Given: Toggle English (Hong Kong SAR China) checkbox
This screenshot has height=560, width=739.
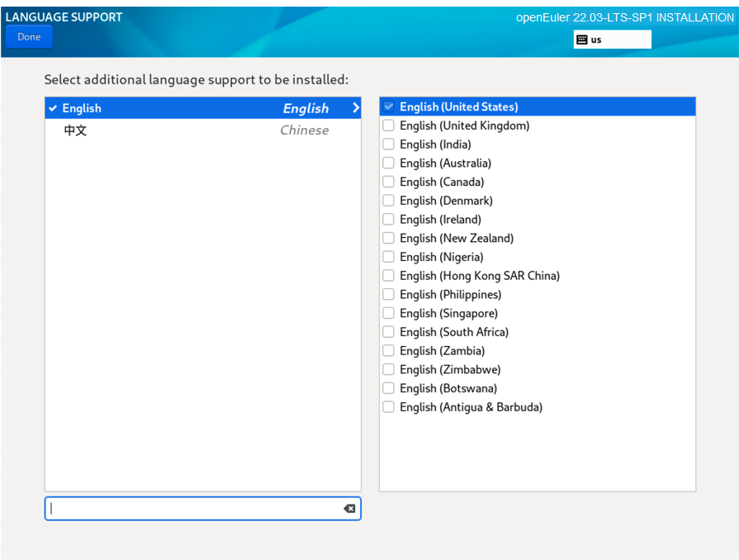Looking at the screenshot, I should click(x=388, y=276).
